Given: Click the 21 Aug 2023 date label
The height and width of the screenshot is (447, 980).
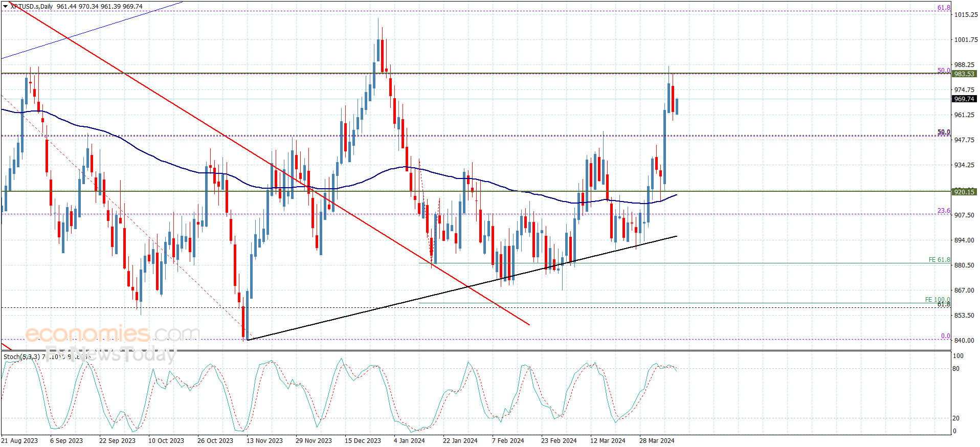Looking at the screenshot, I should [x=19, y=441].
